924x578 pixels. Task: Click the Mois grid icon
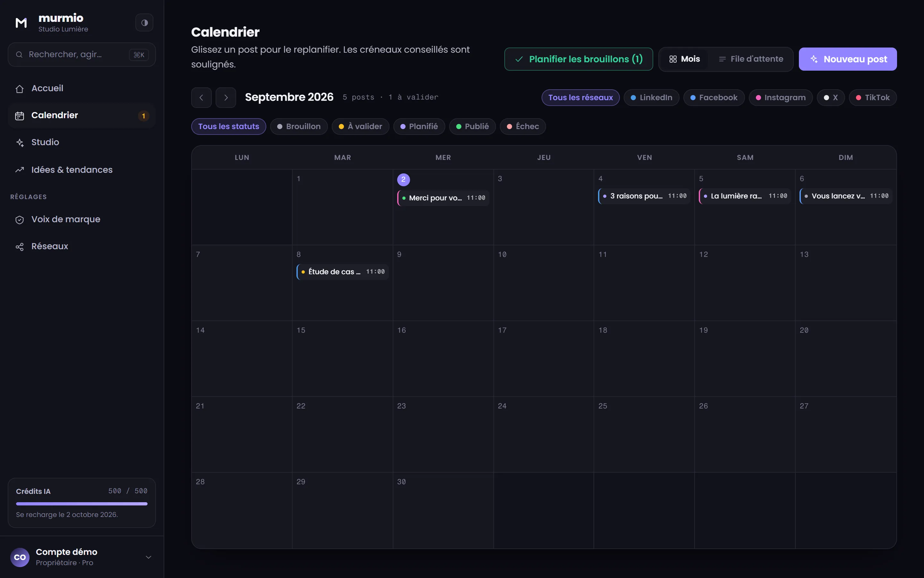(673, 59)
